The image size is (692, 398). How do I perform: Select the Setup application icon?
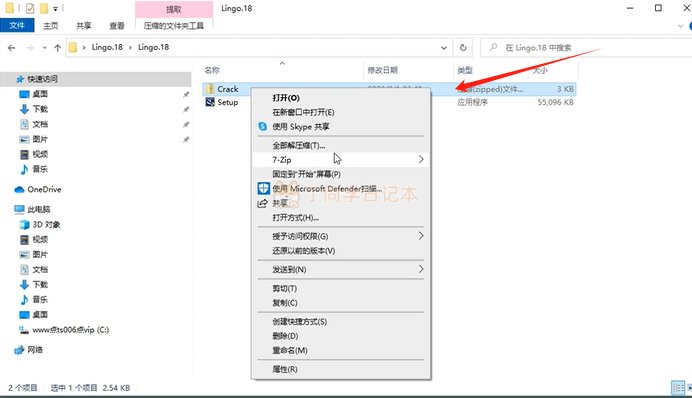pyautogui.click(x=210, y=102)
